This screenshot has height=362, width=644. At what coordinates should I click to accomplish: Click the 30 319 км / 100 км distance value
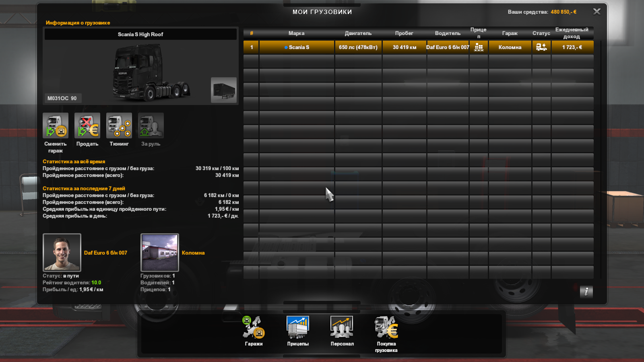pyautogui.click(x=217, y=169)
